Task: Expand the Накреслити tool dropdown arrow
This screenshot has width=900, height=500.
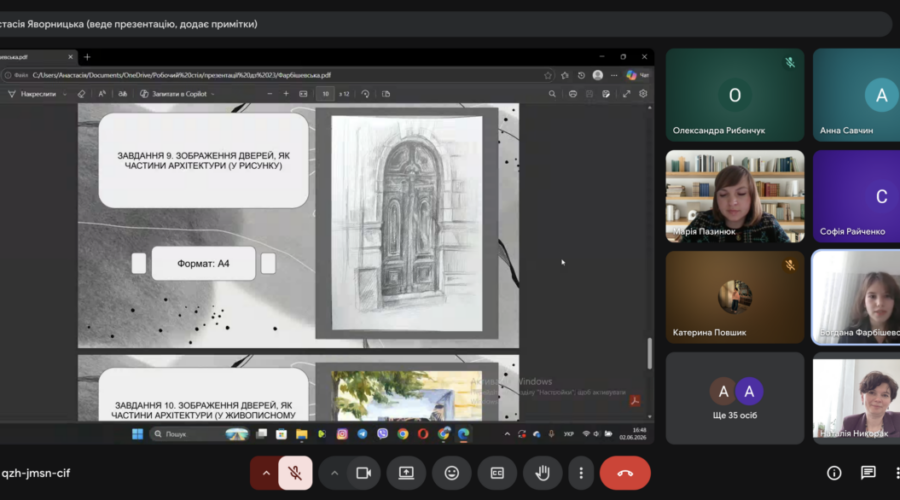Action: coord(65,94)
